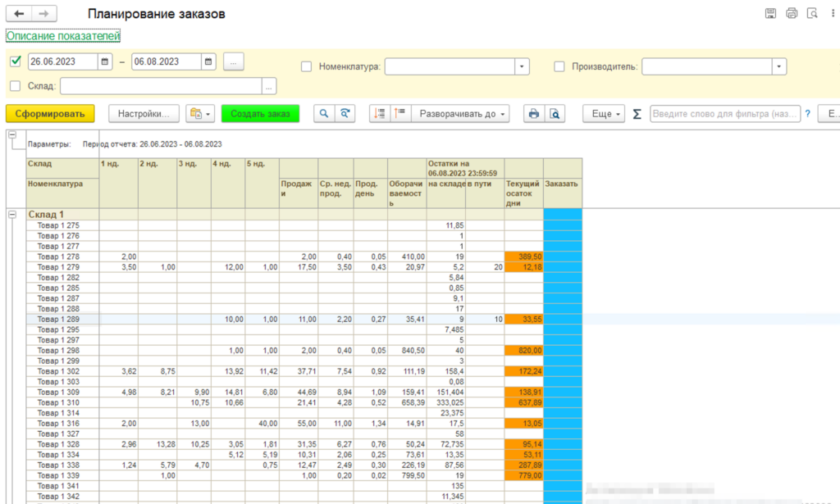Click orange cell with value 389,50
The height and width of the screenshot is (504, 840).
click(x=524, y=257)
